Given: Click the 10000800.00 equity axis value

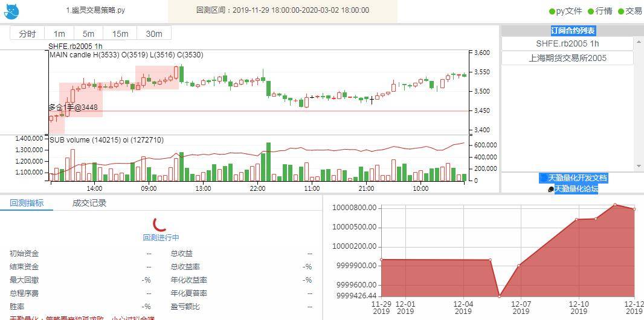Looking at the screenshot, I should pyautogui.click(x=354, y=208).
